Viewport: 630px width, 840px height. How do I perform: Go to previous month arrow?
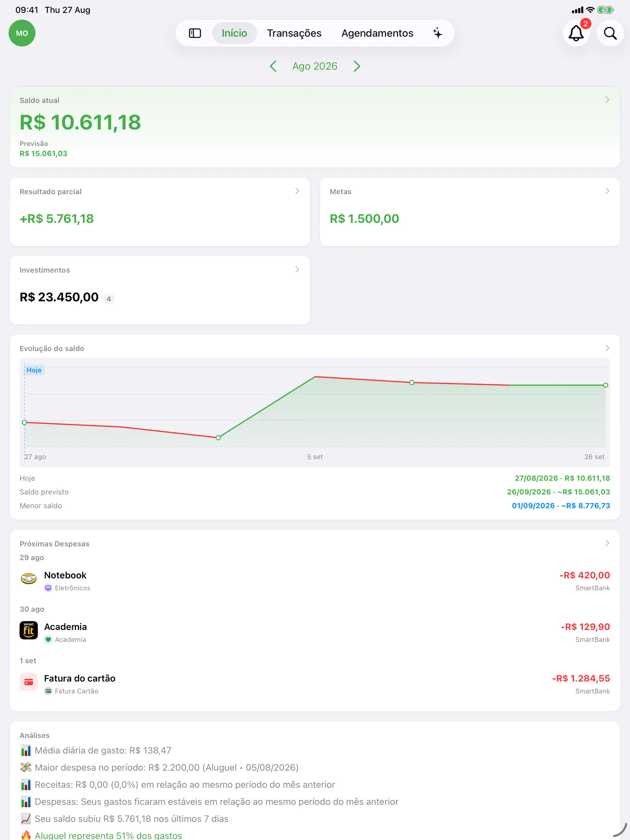(273, 66)
